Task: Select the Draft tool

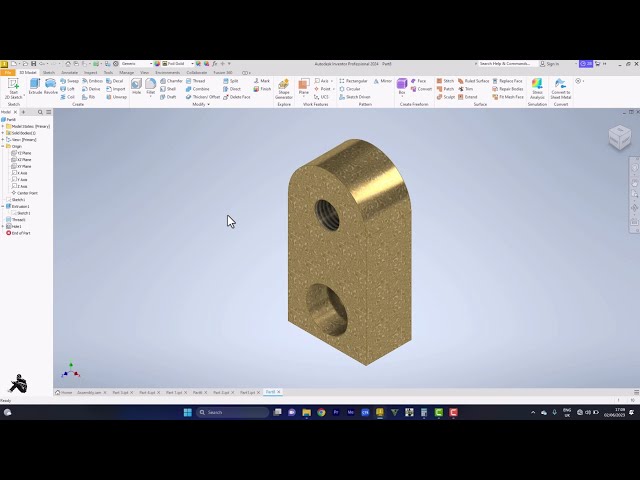Action: pos(168,97)
